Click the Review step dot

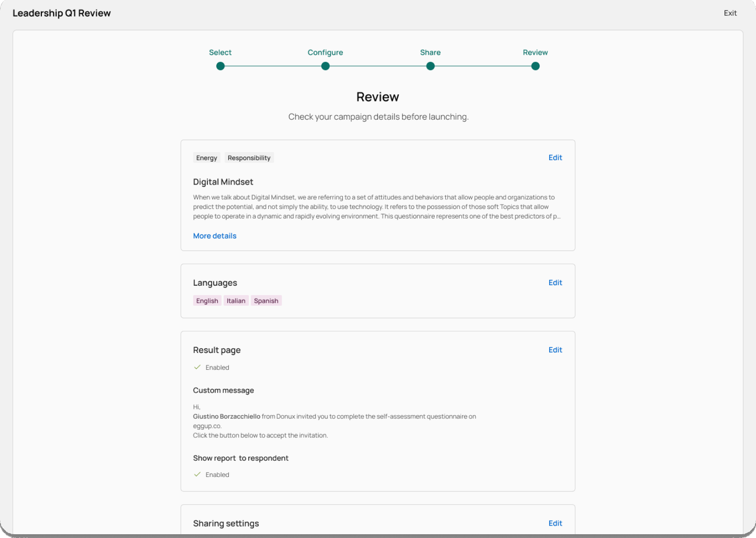[535, 66]
